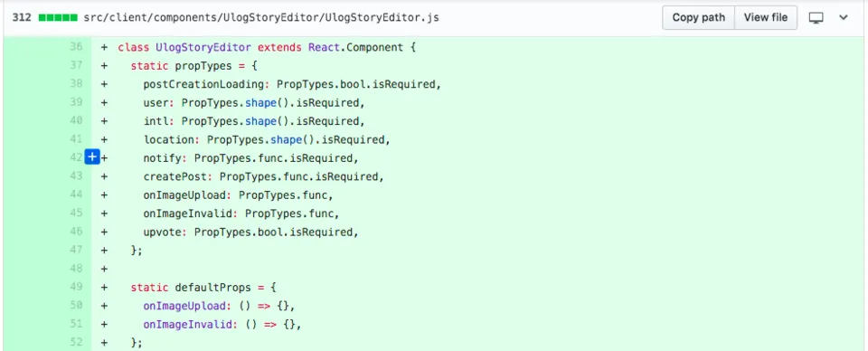868x351 pixels.
Task: Select line number 49
Action: pyautogui.click(x=76, y=287)
